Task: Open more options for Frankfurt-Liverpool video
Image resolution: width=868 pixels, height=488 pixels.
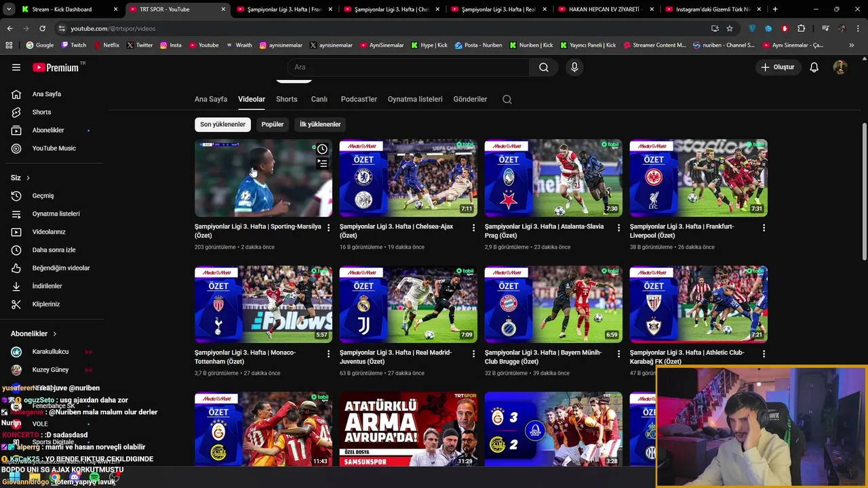Action: pyautogui.click(x=764, y=228)
